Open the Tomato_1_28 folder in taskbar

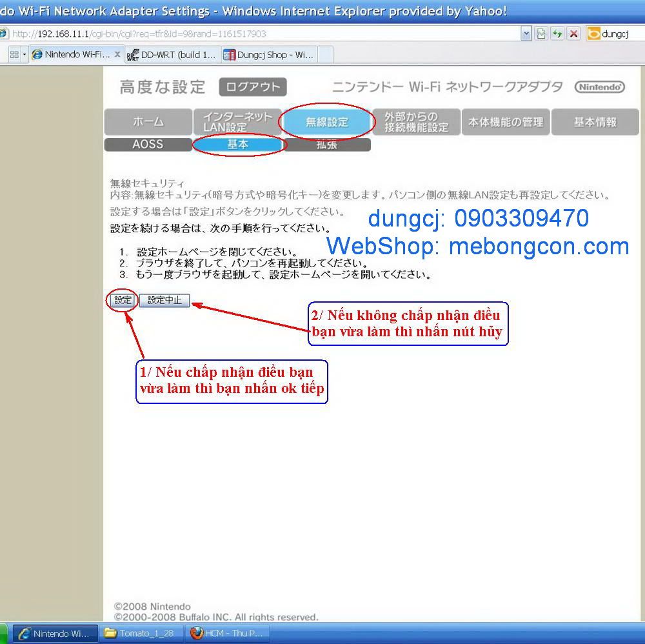pos(140,633)
